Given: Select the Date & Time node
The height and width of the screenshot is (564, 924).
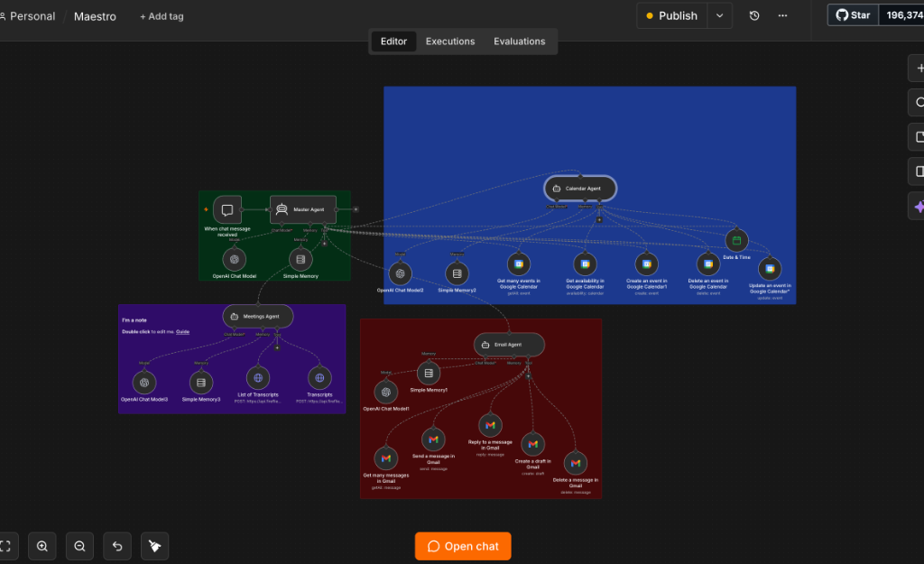Looking at the screenshot, I should [x=736, y=240].
